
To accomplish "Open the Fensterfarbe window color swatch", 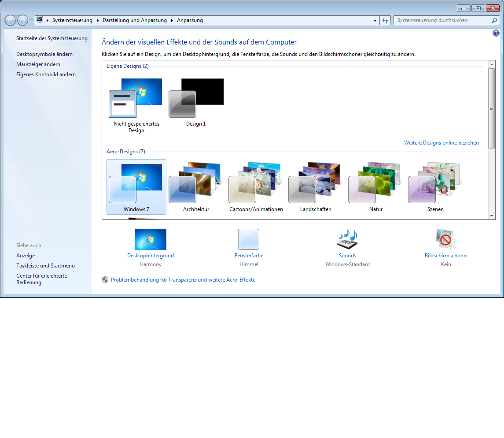I will coord(248,239).
